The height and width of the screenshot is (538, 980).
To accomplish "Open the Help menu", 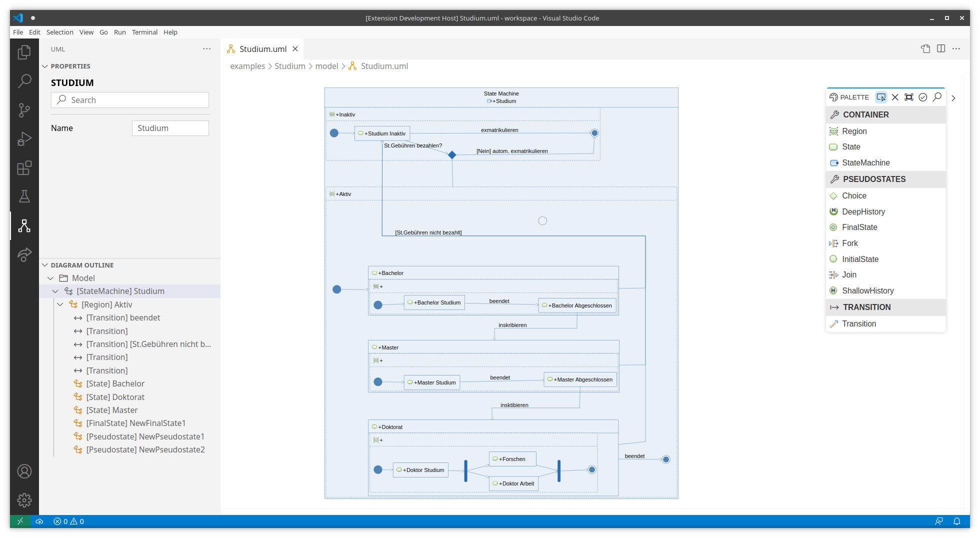I will [x=170, y=32].
